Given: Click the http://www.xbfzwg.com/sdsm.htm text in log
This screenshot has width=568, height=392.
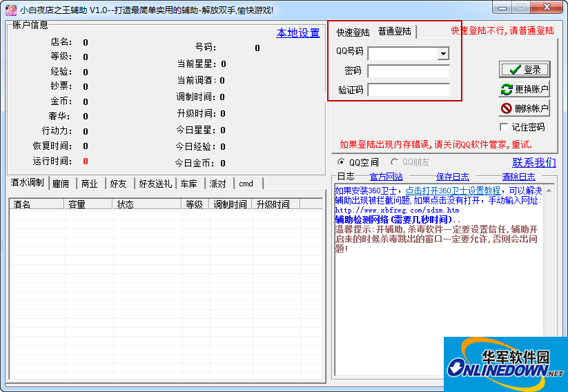Looking at the screenshot, I should (x=397, y=210).
